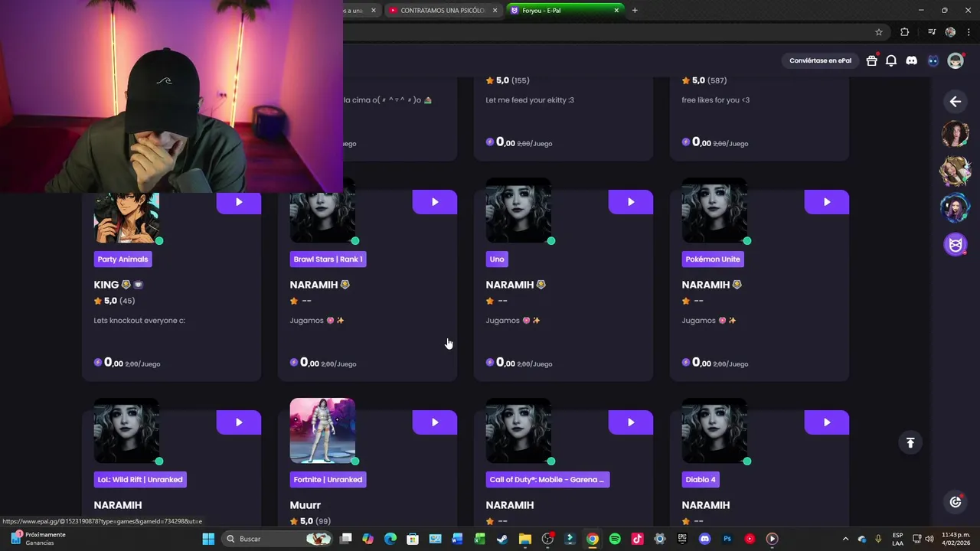Open Spotify from the taskbar
The height and width of the screenshot is (551, 980).
pos(615,539)
